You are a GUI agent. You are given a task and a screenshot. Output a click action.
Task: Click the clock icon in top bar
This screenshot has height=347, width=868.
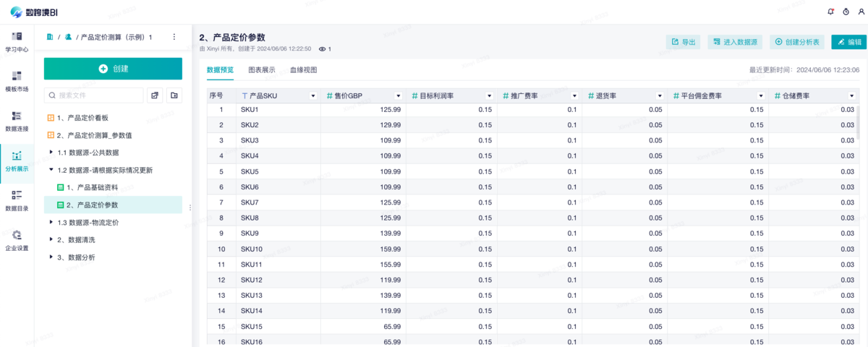[x=846, y=12]
